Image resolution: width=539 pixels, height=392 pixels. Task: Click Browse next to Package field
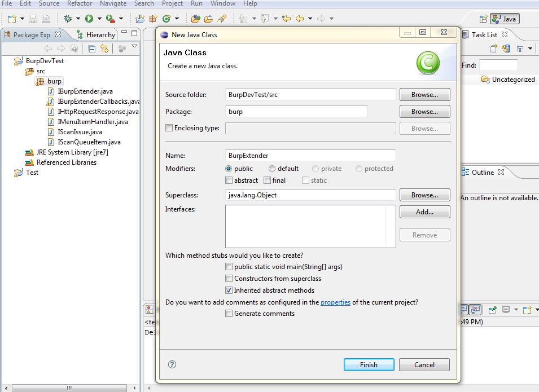[424, 112]
